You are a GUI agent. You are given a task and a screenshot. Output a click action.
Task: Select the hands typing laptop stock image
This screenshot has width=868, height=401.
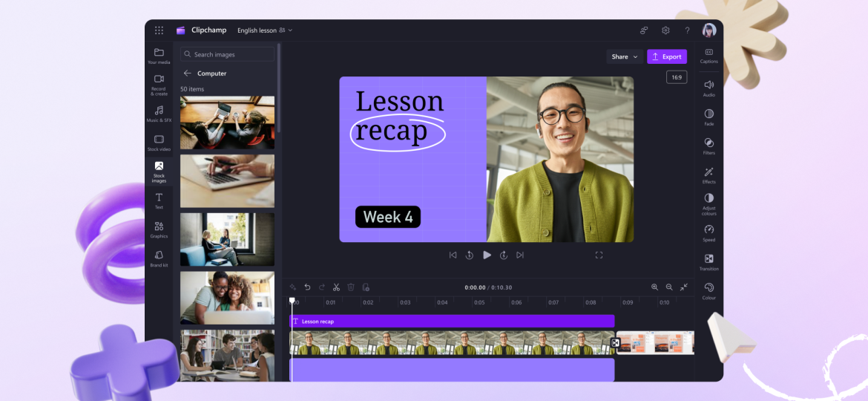click(x=227, y=181)
